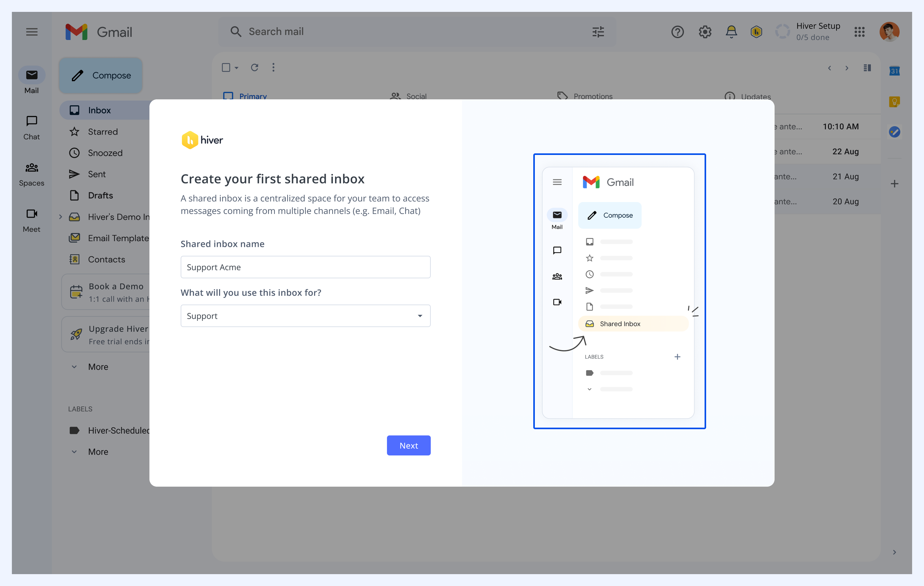Viewport: 924px width, 586px height.
Task: Open the select messages dropdown arrow
Action: 236,68
